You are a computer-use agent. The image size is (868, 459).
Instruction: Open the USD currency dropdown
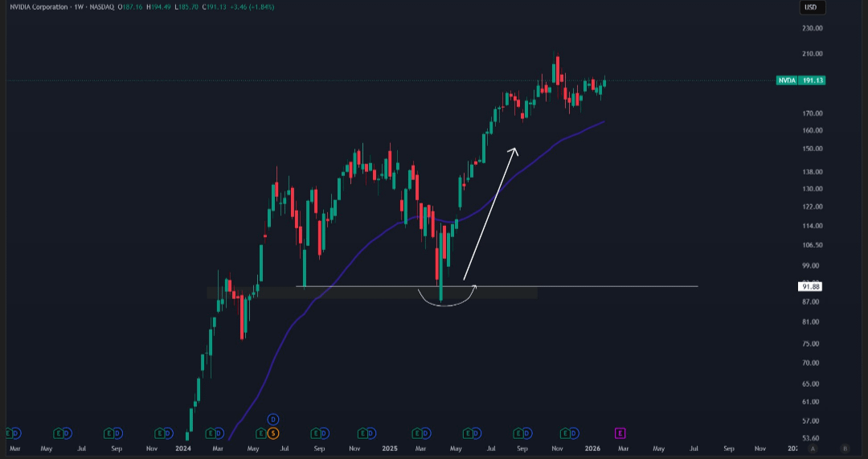point(813,7)
